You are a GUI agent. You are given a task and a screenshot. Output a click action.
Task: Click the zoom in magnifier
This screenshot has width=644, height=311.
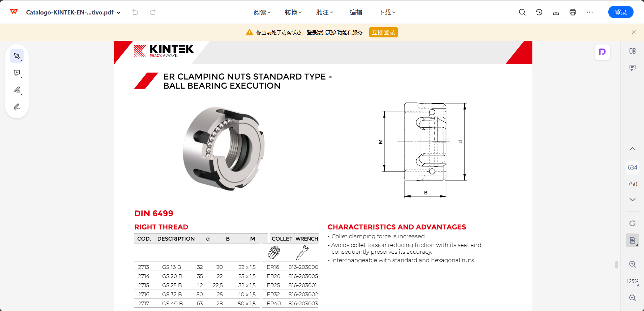pyautogui.click(x=632, y=265)
